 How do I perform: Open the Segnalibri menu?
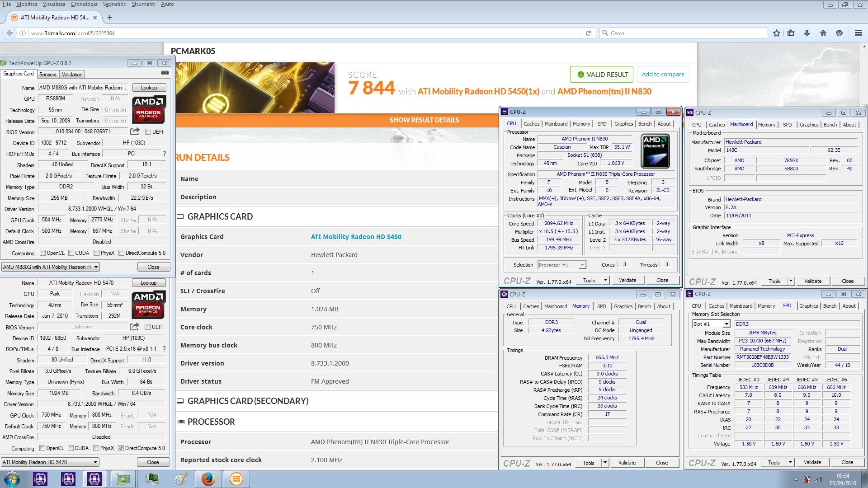click(114, 4)
